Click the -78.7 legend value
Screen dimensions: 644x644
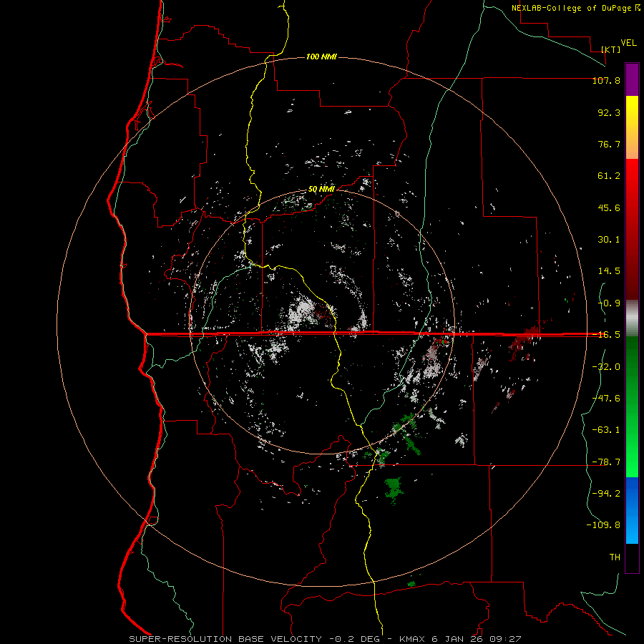tap(606, 462)
